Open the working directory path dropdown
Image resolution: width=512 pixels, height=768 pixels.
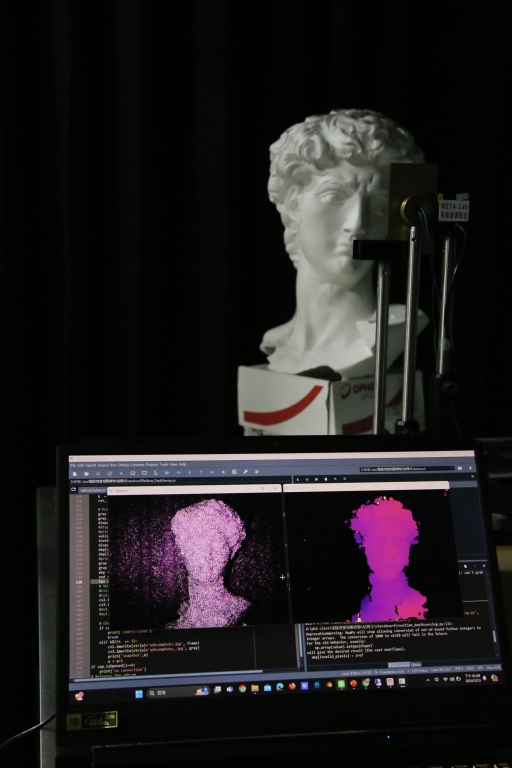point(407,469)
